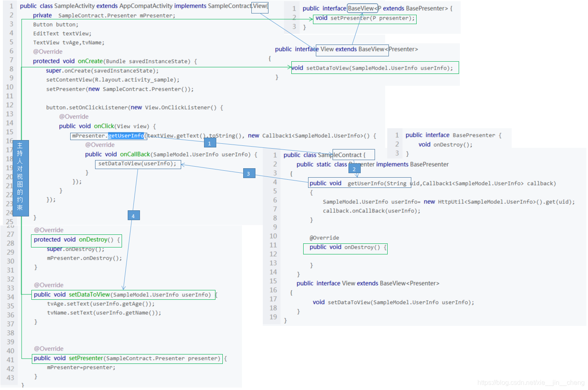Click 'protected void onDestroy()' in SampleActivity

point(77,240)
